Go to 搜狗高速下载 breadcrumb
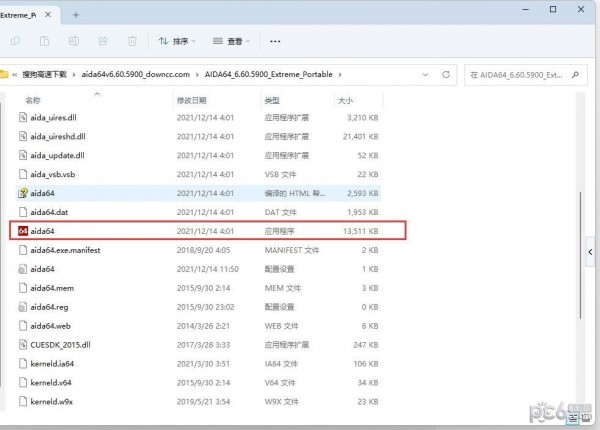Screen dimensions: 600x430 click(44, 74)
